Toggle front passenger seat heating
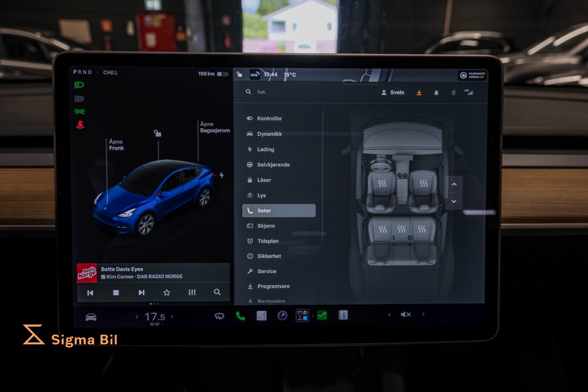 pyautogui.click(x=424, y=183)
